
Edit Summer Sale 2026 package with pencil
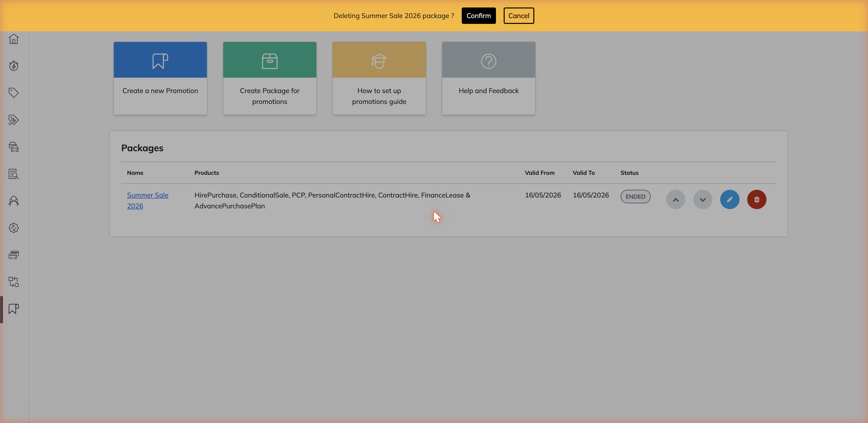click(730, 199)
